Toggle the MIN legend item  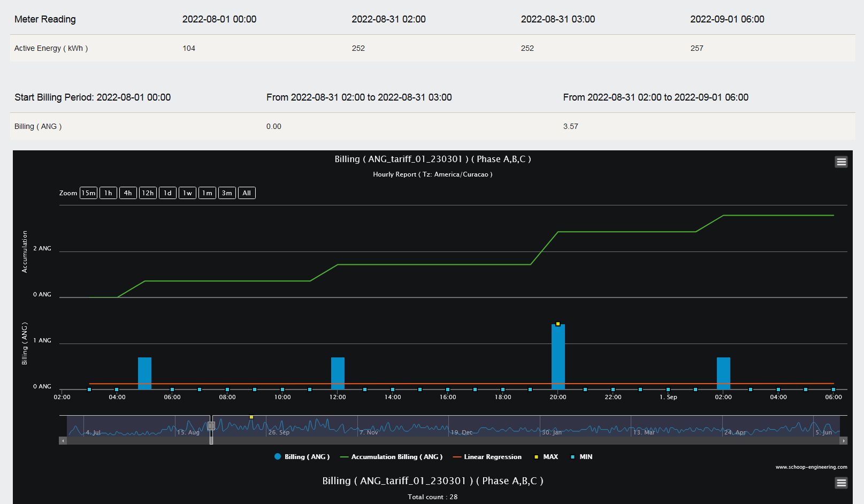[581, 457]
